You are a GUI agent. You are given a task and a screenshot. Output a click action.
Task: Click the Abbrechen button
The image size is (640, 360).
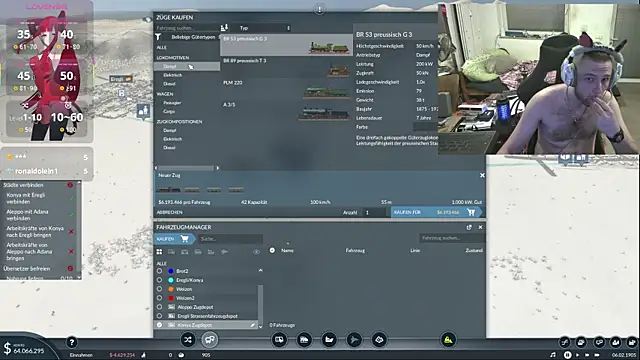[x=170, y=212]
